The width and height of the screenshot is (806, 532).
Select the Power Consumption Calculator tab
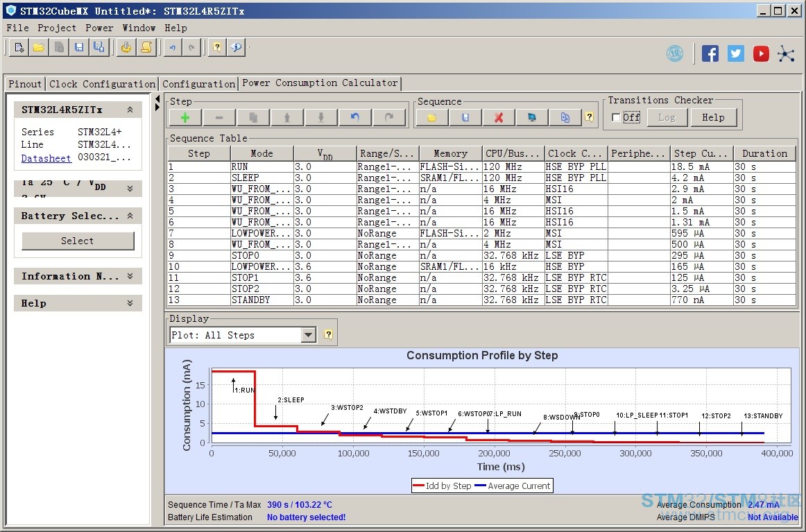click(x=320, y=83)
